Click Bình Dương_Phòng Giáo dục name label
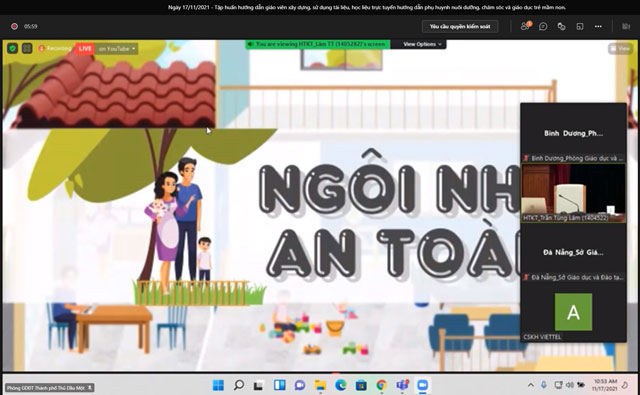Image resolution: width=640 pixels, height=395 pixels. point(573,158)
